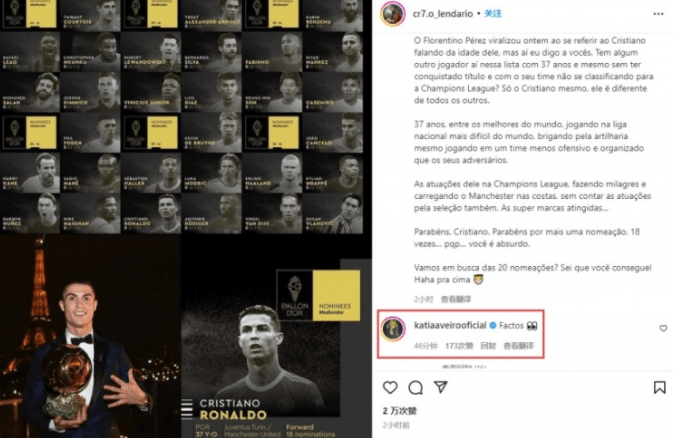Click the photo of Ronaldo holding the golden ball

click(90, 336)
